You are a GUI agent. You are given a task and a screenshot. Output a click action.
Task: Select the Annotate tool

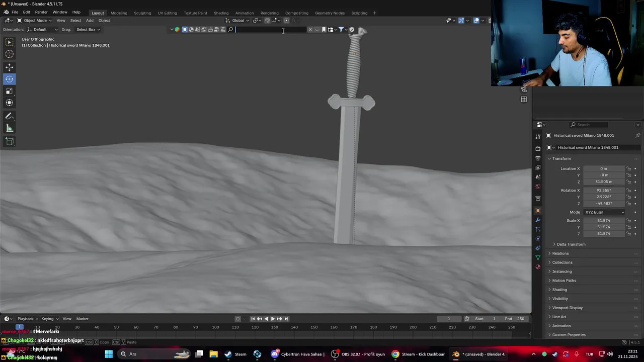coord(9,116)
